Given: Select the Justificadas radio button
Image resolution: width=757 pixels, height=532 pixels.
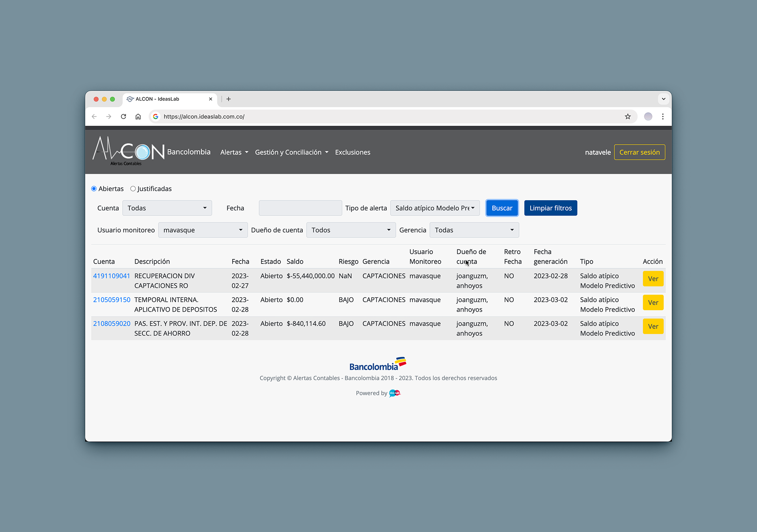Looking at the screenshot, I should point(133,189).
